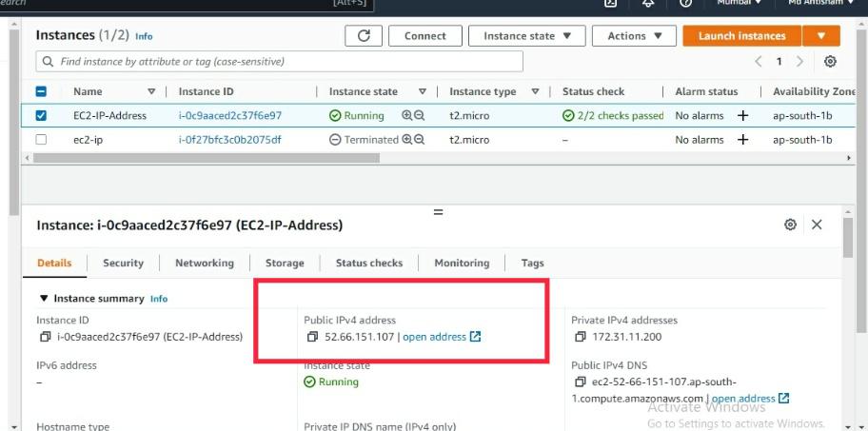Open notifications bell in top bar
The height and width of the screenshot is (431, 868).
[648, 3]
